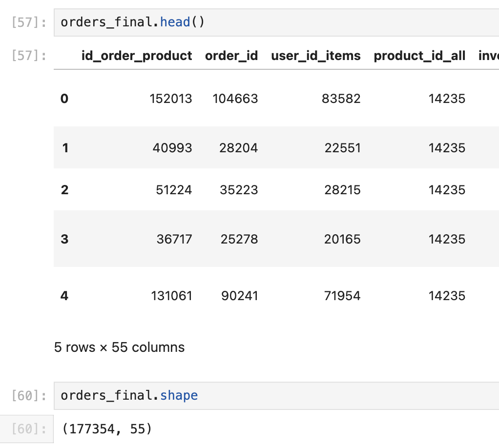499x448 pixels.
Task: Click the value 152013 in the table
Action: (170, 99)
